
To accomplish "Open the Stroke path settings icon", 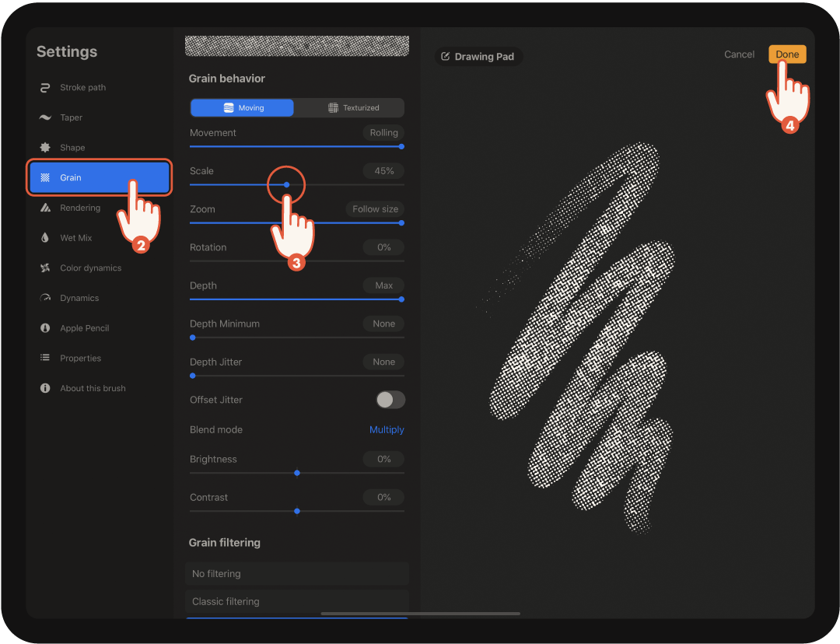I will pyautogui.click(x=45, y=88).
